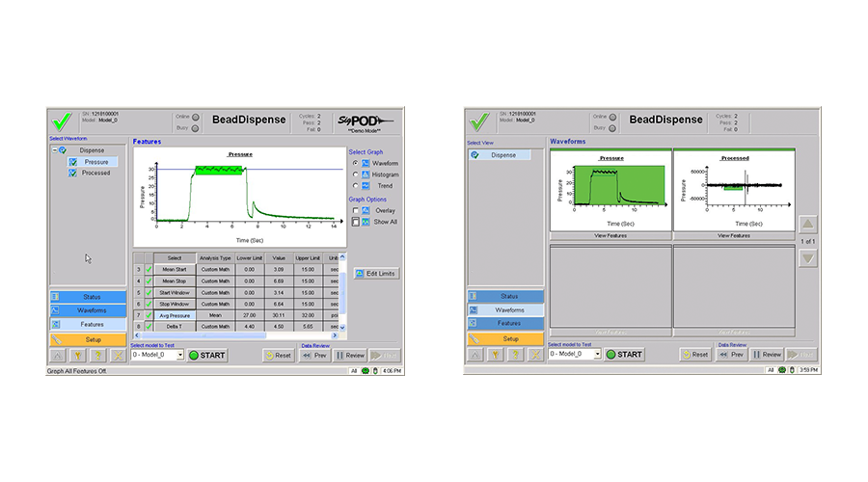The height and width of the screenshot is (482, 868).
Task: Click the Review pause button in left window
Action: (x=350, y=355)
